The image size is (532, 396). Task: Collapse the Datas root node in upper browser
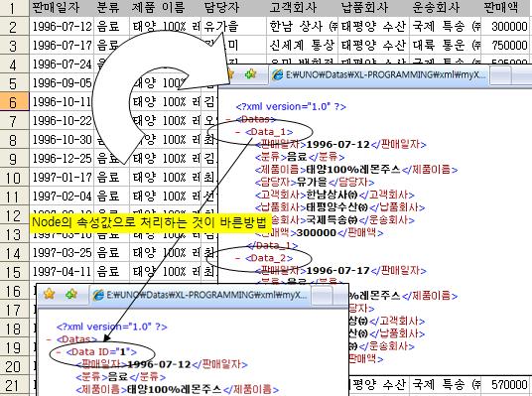(228, 119)
